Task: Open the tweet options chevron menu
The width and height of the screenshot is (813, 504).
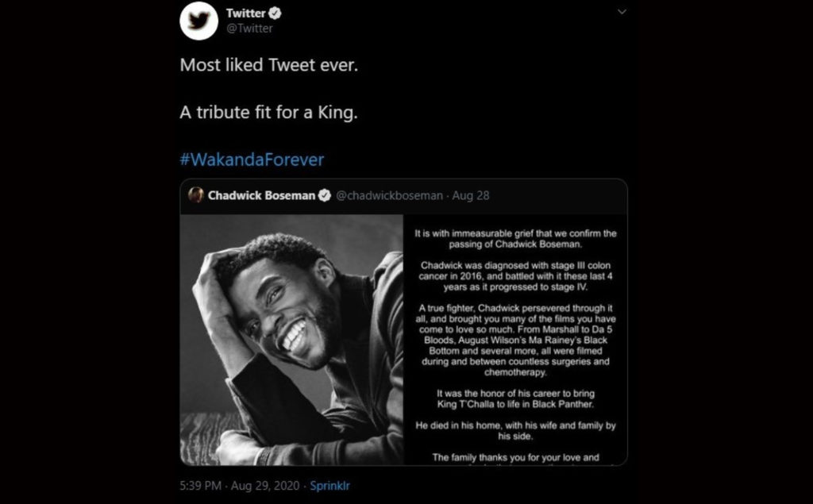Action: point(622,12)
